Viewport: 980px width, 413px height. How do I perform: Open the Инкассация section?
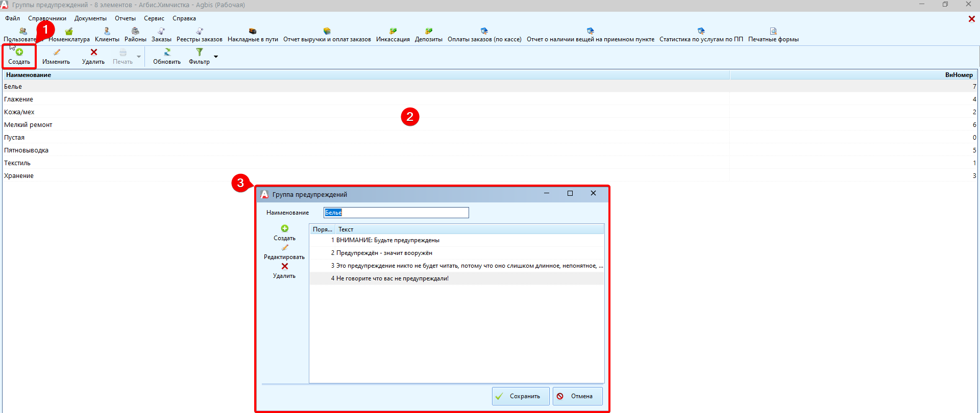pyautogui.click(x=393, y=35)
